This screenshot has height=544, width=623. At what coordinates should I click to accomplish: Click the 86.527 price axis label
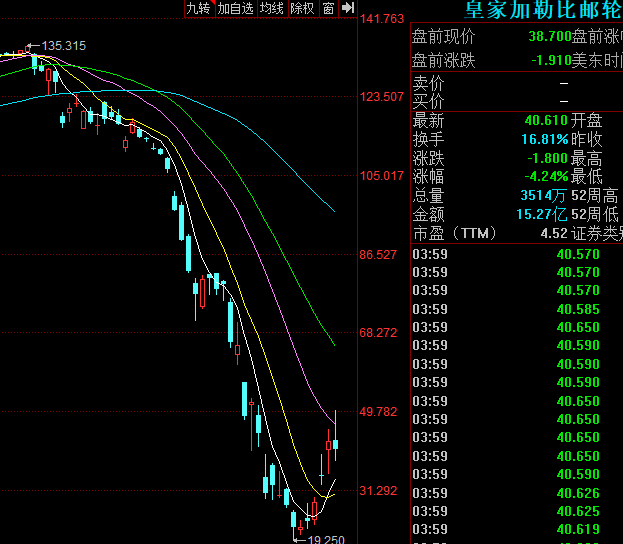[378, 254]
